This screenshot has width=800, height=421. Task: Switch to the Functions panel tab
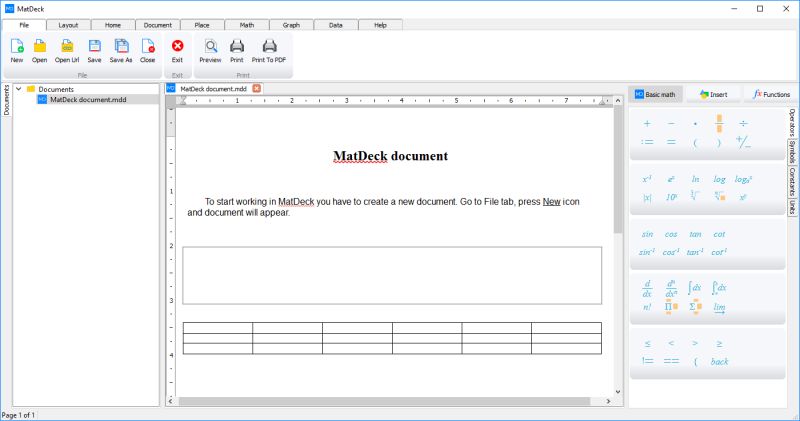pos(771,94)
